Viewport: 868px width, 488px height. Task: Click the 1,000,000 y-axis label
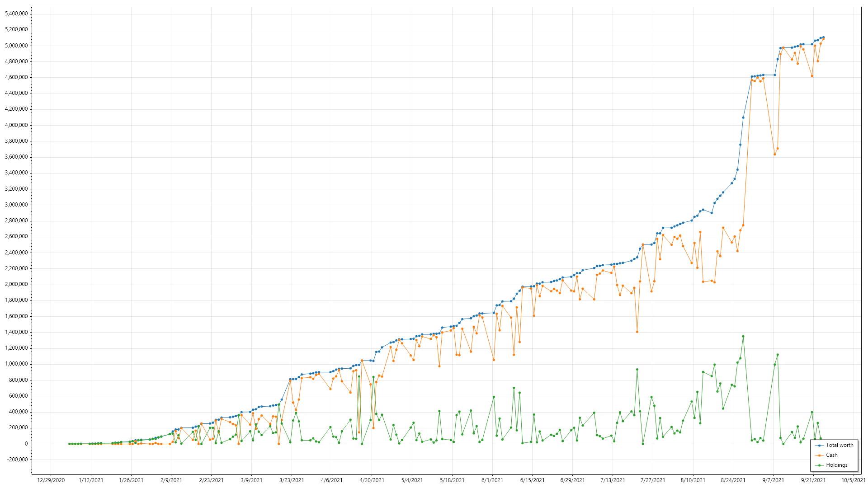[16, 364]
